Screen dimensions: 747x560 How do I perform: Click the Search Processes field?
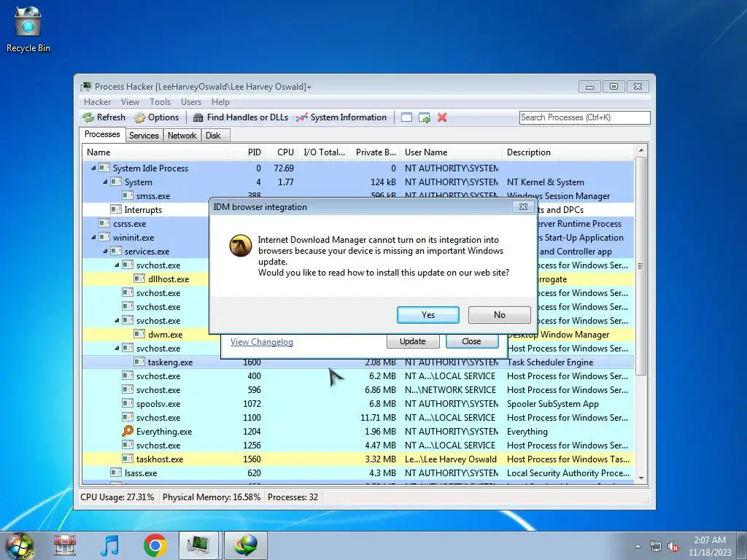584,117
